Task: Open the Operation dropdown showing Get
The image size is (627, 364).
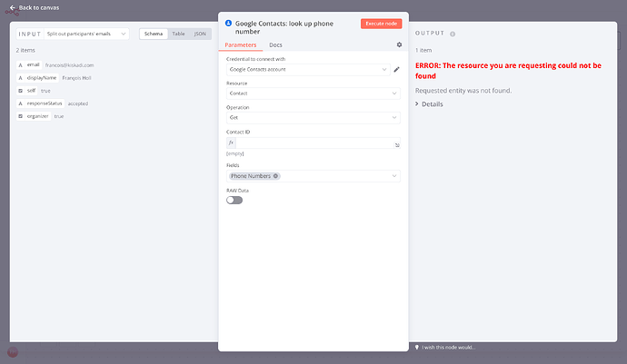Action: 313,117
